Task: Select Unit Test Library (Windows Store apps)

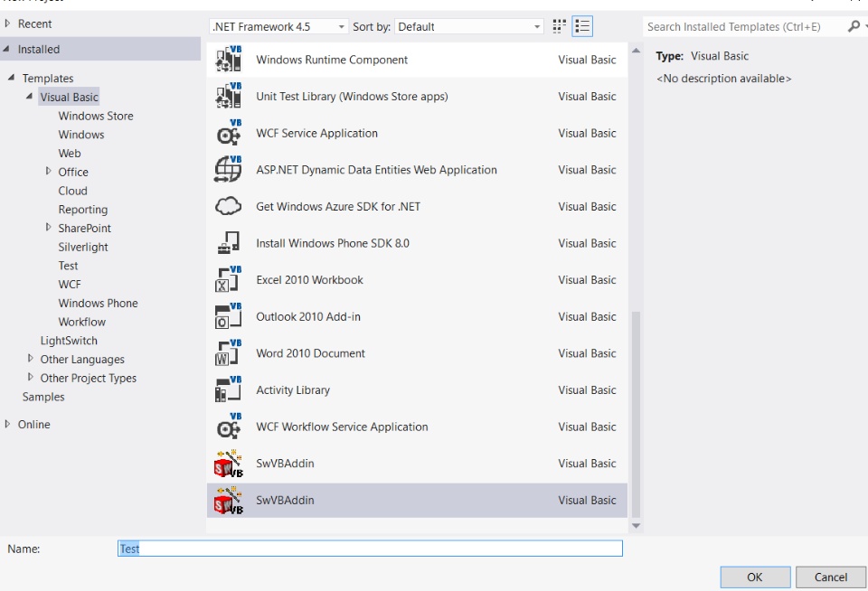Action: [x=418, y=97]
